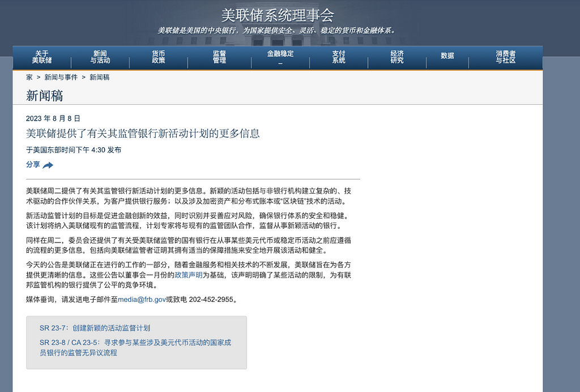Go to 家 breadcrumb link
This screenshot has width=580, height=392.
[x=29, y=77]
